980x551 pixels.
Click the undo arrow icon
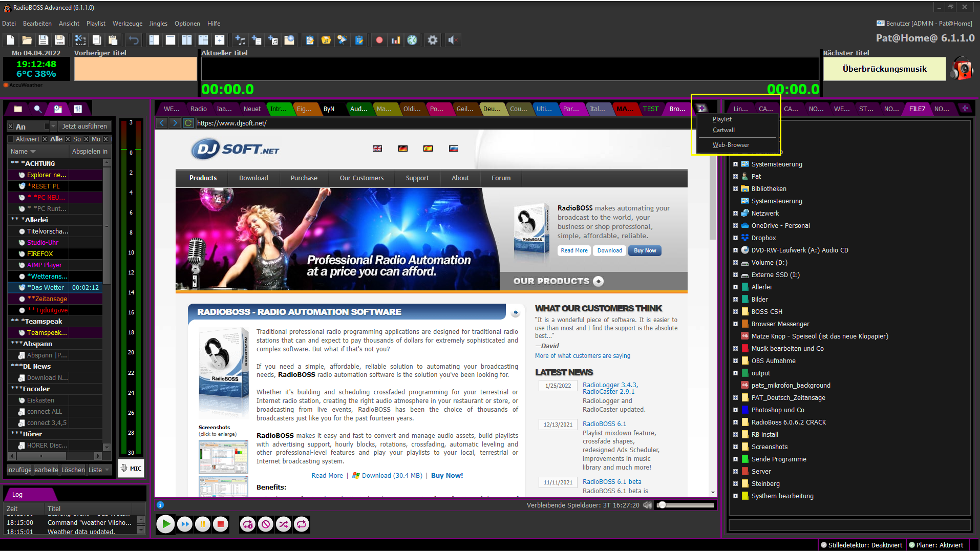134,40
